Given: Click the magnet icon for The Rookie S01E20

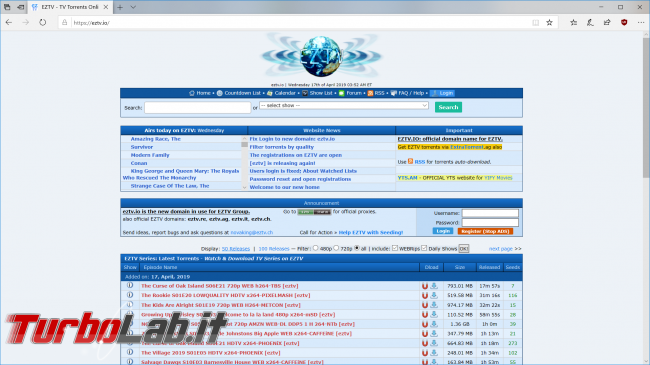Looking at the screenshot, I should click(424, 295).
